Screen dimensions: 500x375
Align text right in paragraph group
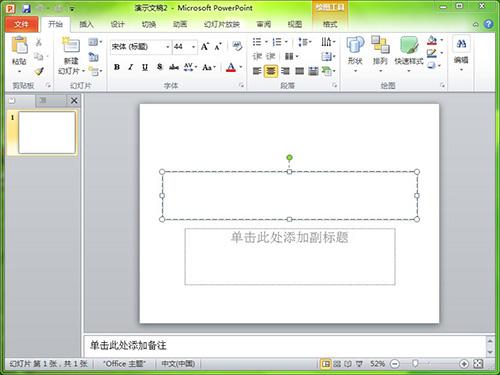tap(285, 71)
